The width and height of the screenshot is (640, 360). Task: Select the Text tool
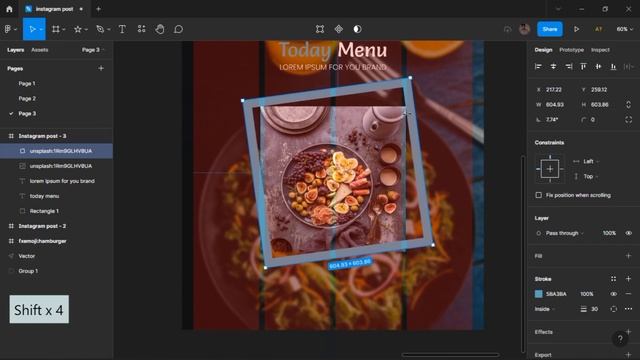122,29
